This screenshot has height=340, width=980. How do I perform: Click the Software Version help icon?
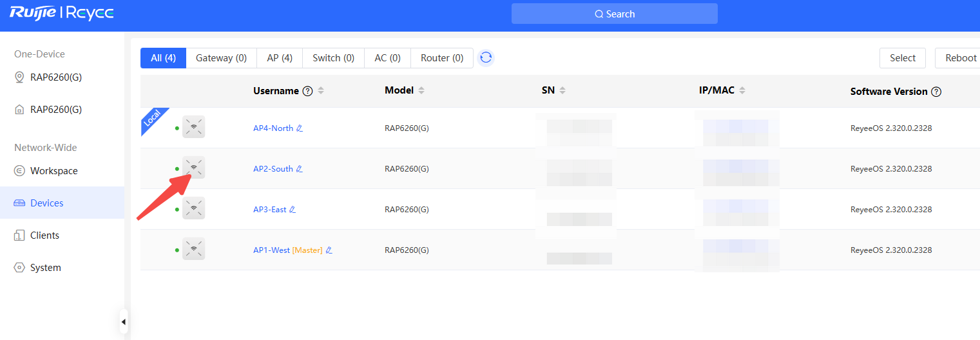[936, 92]
